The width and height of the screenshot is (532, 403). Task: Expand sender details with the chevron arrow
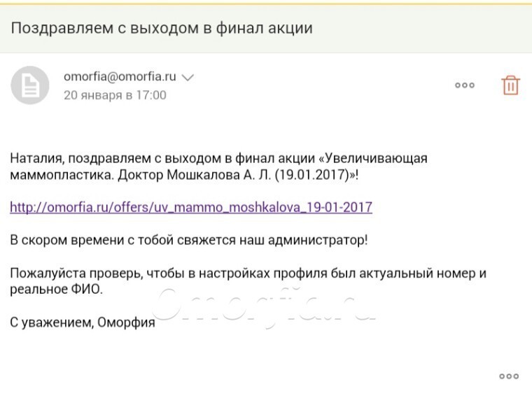[x=188, y=78]
